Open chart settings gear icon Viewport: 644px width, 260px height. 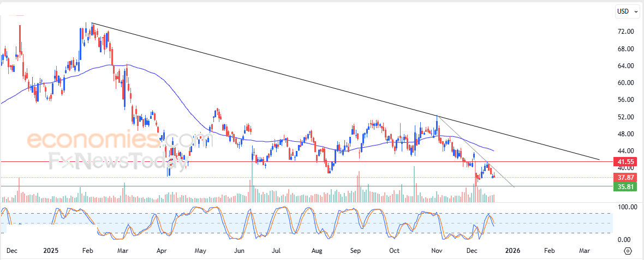pyautogui.click(x=628, y=251)
